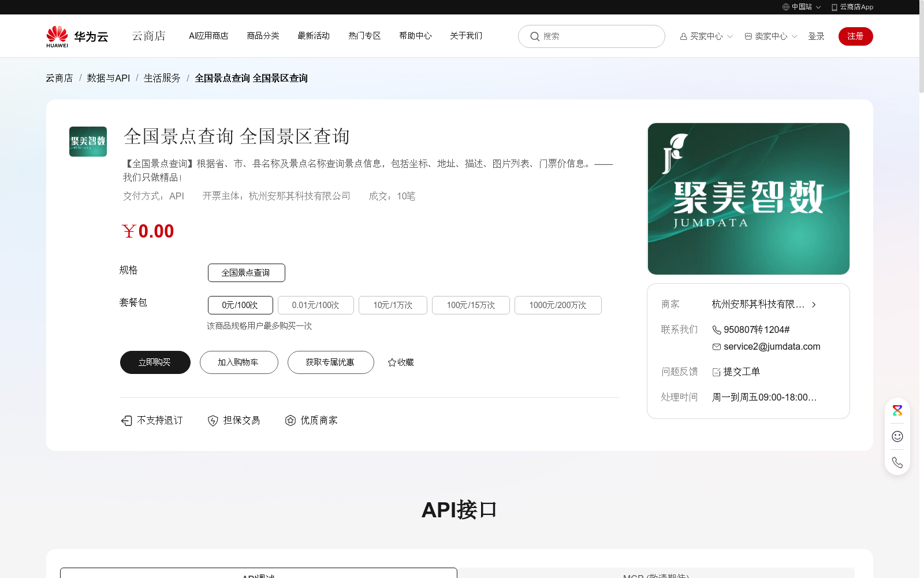Click the 数据与API breadcrumb link
Image resolution: width=924 pixels, height=578 pixels.
click(109, 78)
